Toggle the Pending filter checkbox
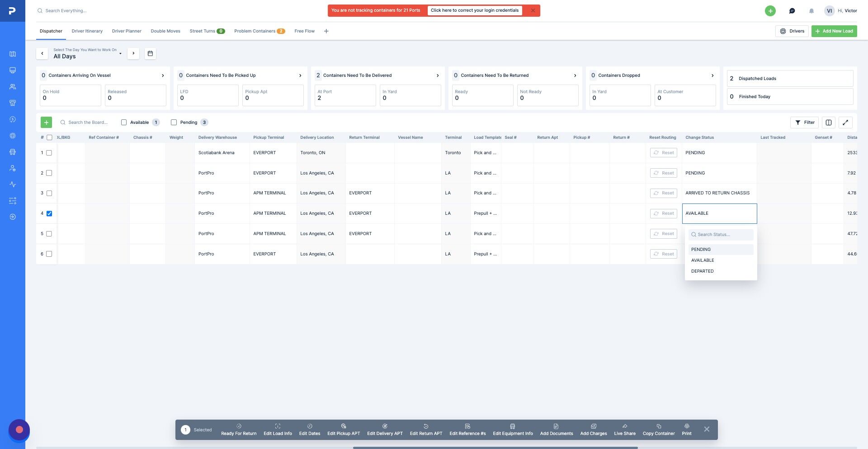868x449 pixels. coord(174,123)
